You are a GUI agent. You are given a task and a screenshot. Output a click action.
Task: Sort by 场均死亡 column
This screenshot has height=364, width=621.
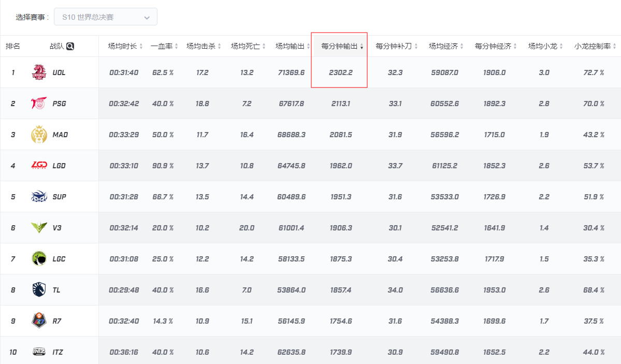click(x=248, y=47)
